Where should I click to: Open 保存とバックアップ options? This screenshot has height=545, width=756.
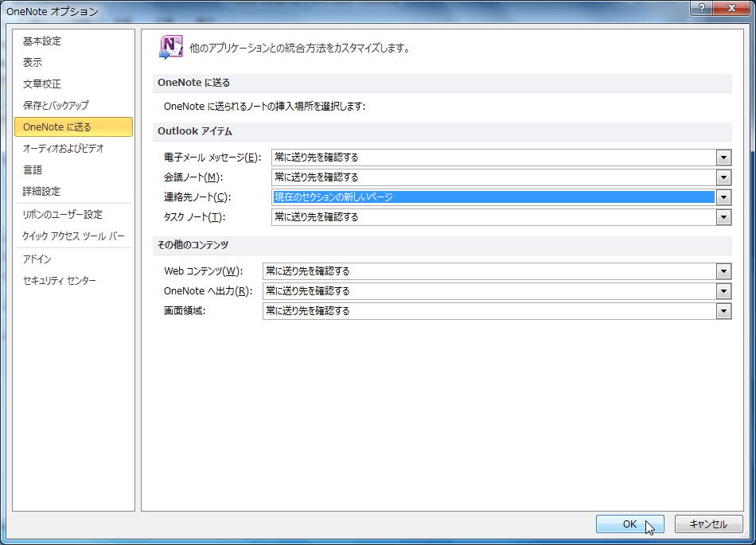[73, 106]
